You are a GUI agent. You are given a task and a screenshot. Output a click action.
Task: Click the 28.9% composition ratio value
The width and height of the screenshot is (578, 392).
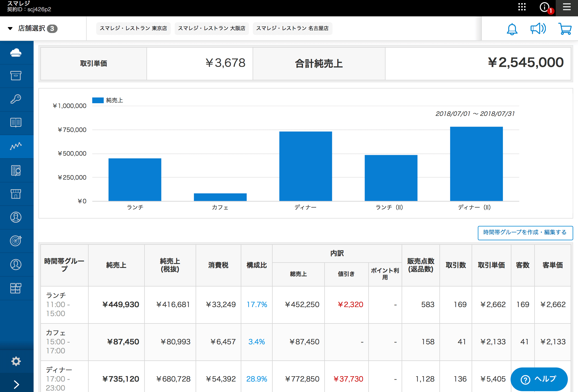point(257,379)
